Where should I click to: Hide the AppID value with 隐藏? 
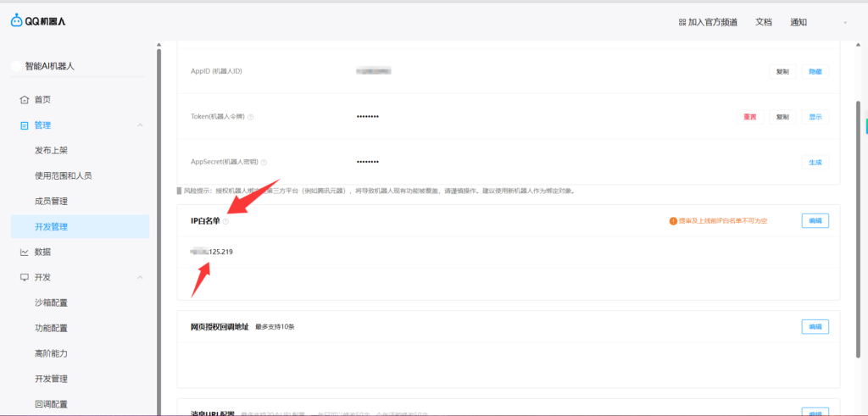coord(815,71)
